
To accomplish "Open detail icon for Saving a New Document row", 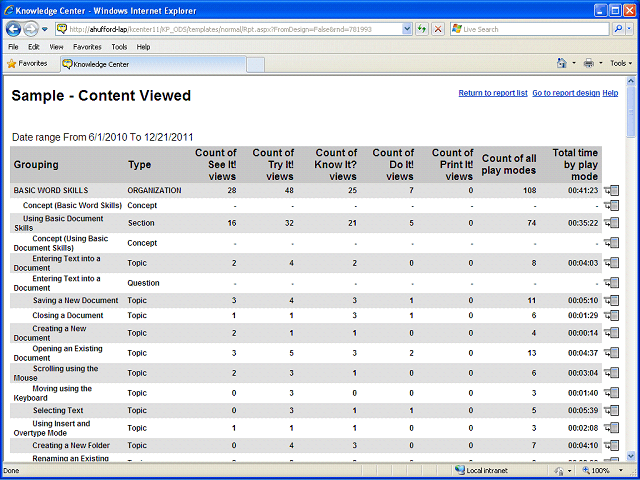I will (x=612, y=300).
